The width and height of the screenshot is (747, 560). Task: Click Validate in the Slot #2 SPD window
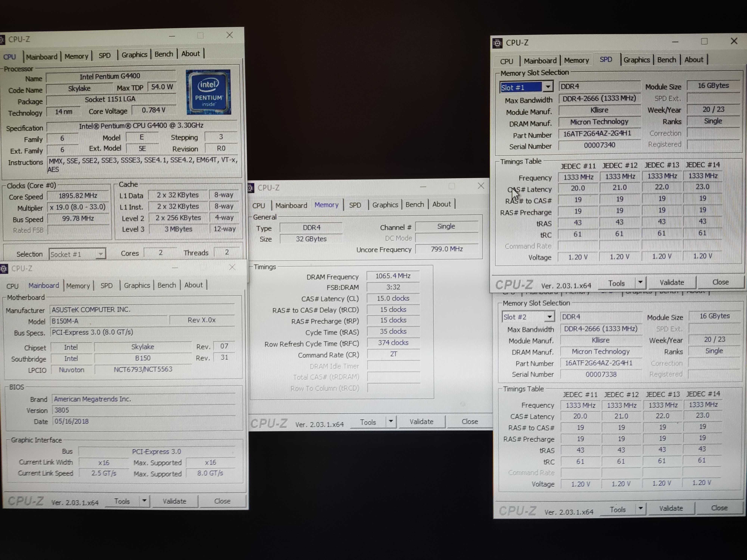pos(671,508)
